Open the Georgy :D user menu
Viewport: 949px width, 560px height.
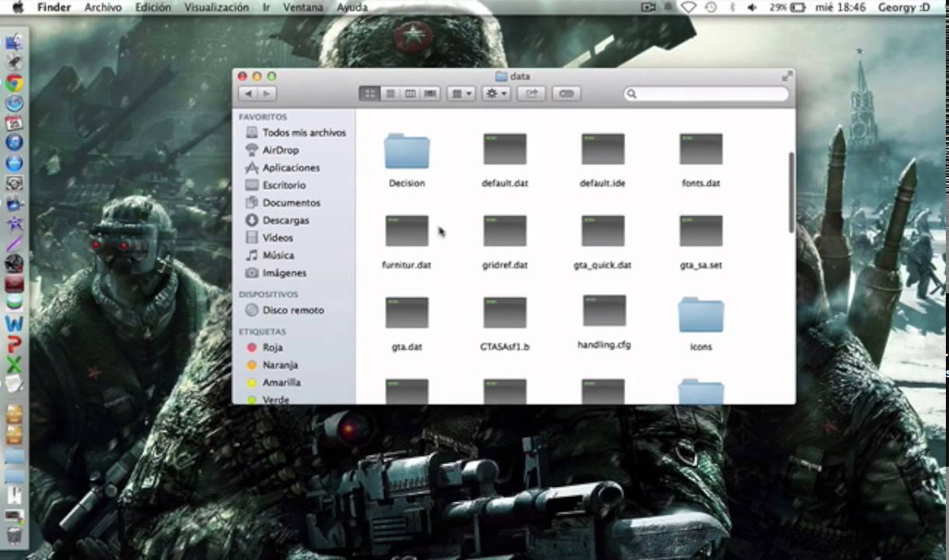(904, 7)
